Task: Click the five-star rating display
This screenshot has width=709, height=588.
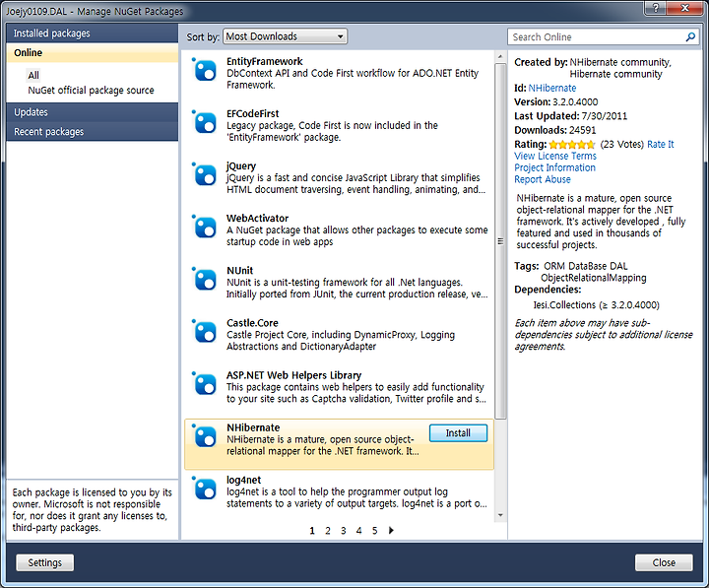Action: tap(572, 145)
